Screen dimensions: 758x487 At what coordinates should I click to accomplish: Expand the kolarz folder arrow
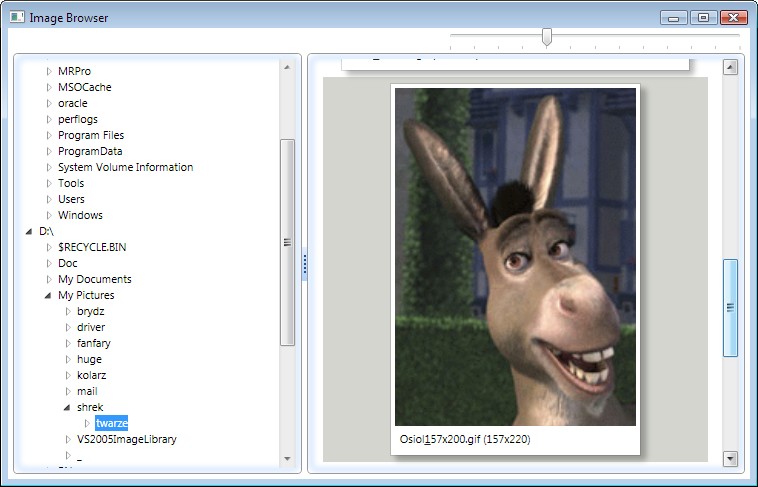[x=68, y=375]
